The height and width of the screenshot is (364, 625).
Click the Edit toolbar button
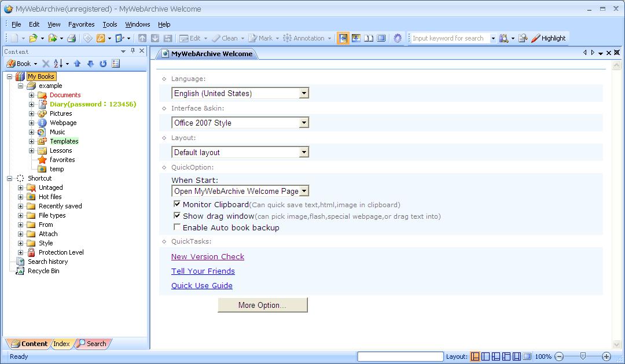click(190, 38)
